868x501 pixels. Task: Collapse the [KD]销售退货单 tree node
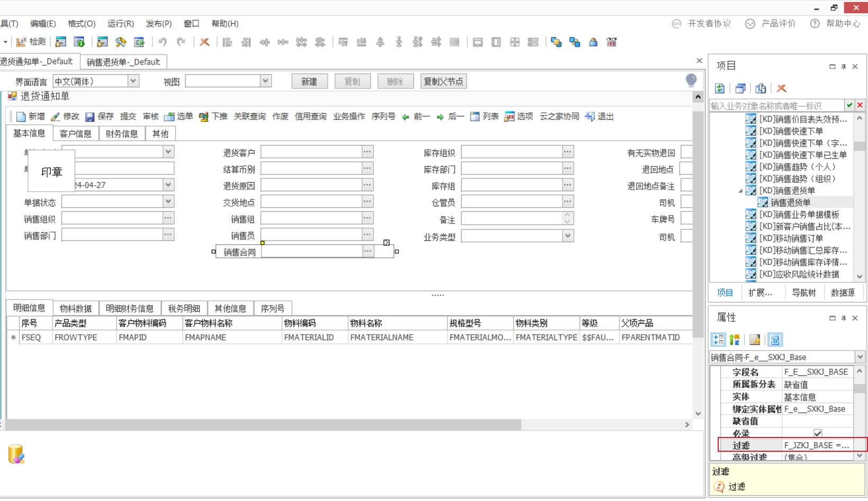pos(740,191)
